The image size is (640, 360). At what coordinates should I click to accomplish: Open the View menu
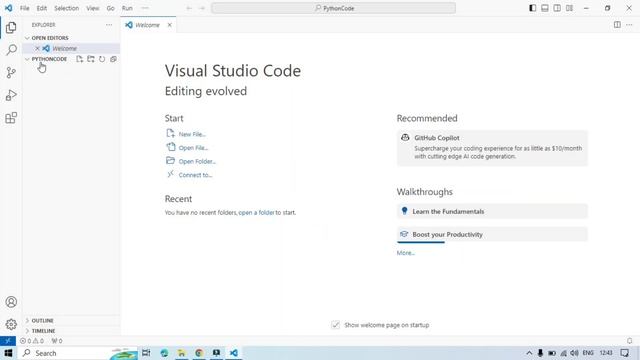pos(93,8)
